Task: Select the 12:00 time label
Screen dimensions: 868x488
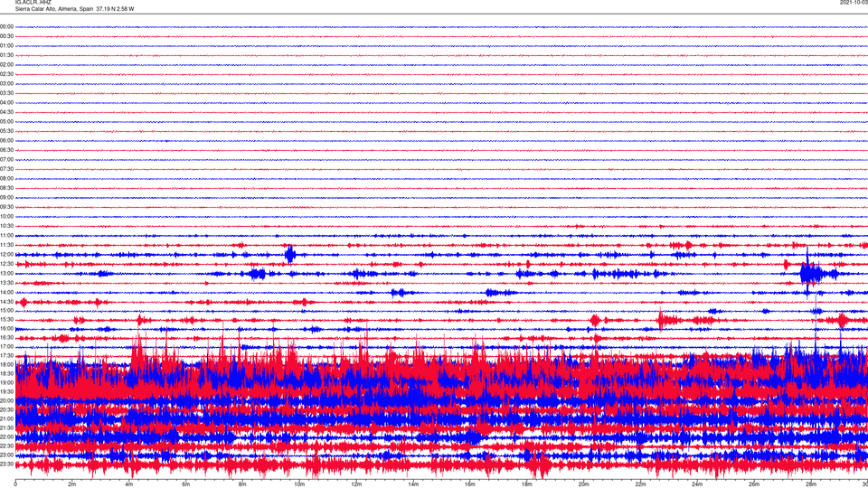Action: coord(6,255)
